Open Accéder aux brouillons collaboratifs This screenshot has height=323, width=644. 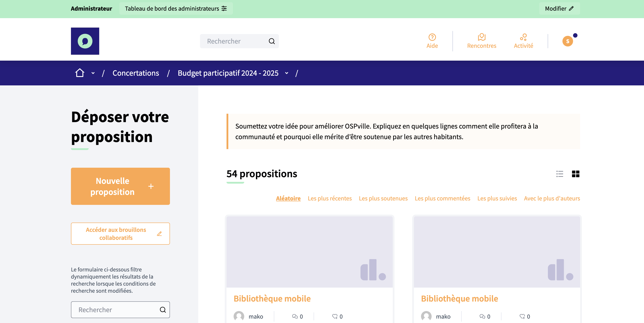click(x=120, y=233)
